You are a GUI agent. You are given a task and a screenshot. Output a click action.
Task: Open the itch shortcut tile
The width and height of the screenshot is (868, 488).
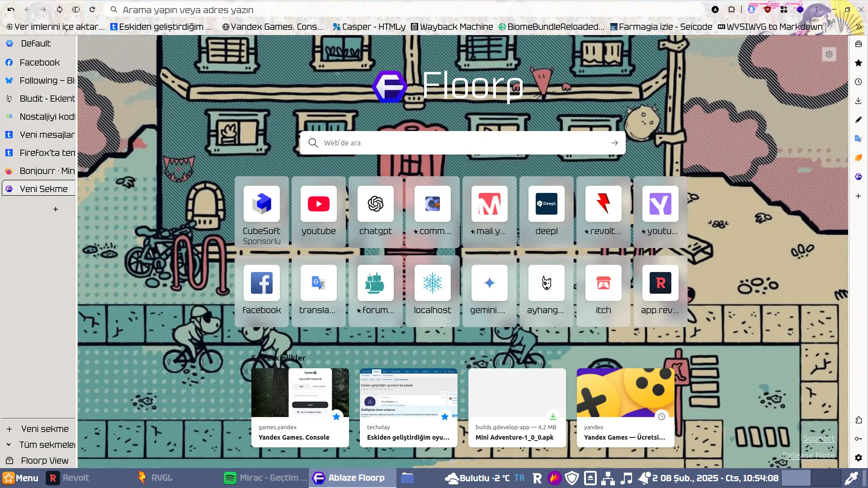tap(604, 291)
